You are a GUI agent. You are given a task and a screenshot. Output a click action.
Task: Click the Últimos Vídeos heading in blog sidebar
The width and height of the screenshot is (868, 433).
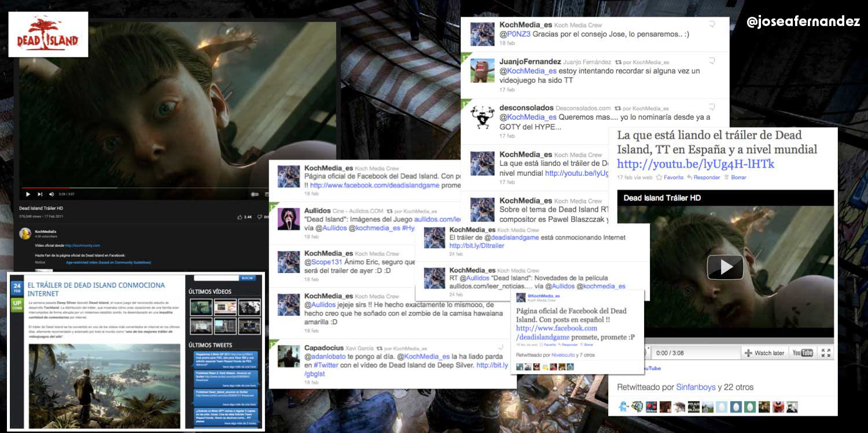pyautogui.click(x=210, y=291)
